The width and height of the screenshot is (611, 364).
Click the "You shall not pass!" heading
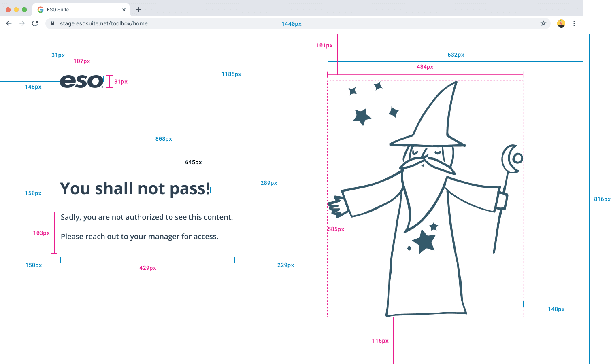(x=135, y=188)
